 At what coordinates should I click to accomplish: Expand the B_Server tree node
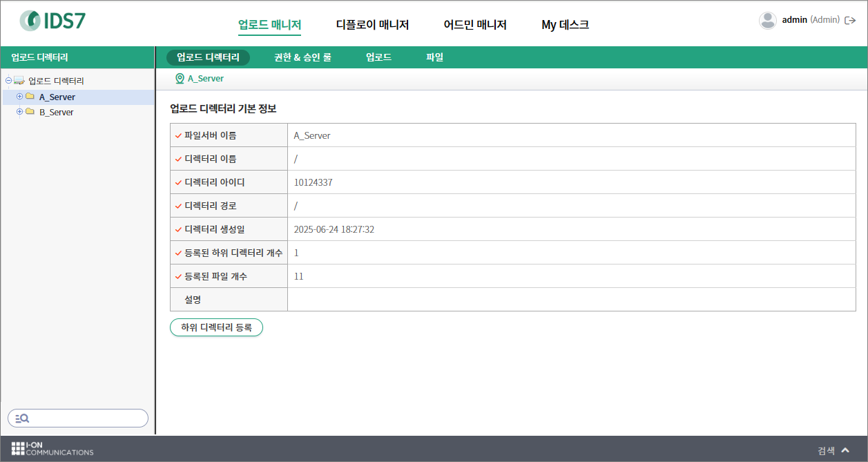[20, 112]
